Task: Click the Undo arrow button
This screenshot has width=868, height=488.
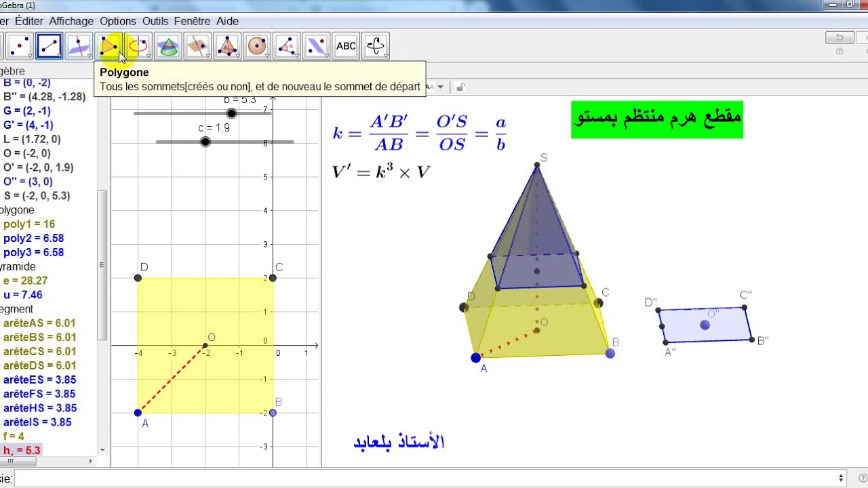Action: [x=840, y=38]
